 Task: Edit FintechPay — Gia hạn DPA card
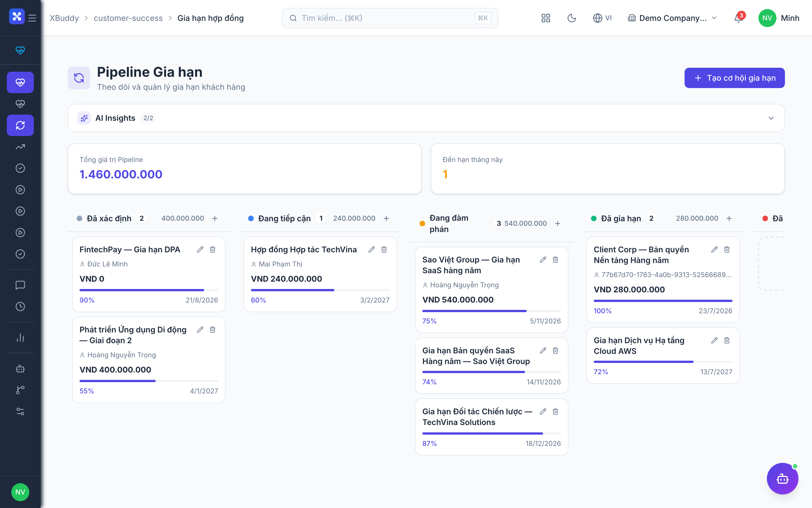coord(200,250)
